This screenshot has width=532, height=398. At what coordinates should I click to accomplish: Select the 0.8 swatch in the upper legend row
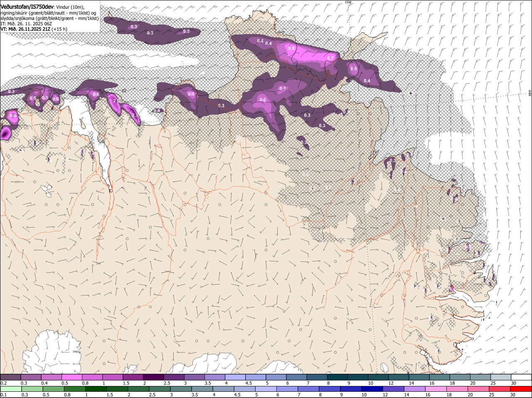point(92,377)
